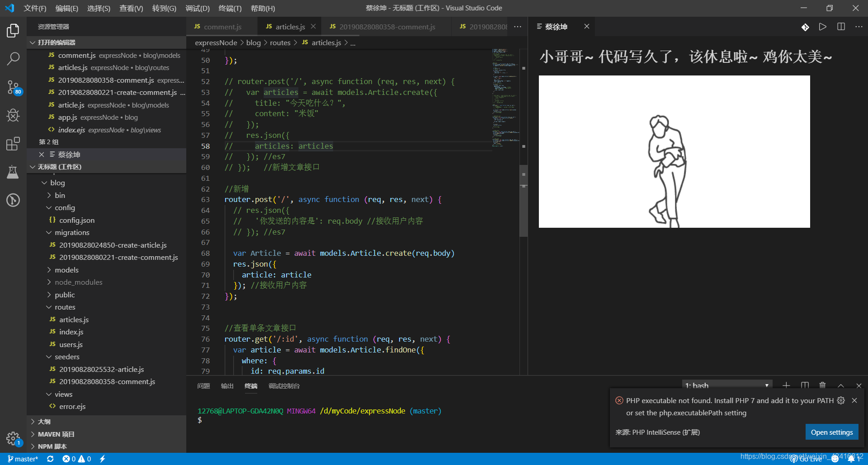Open the GitLens icon in activity bar

[13, 200]
